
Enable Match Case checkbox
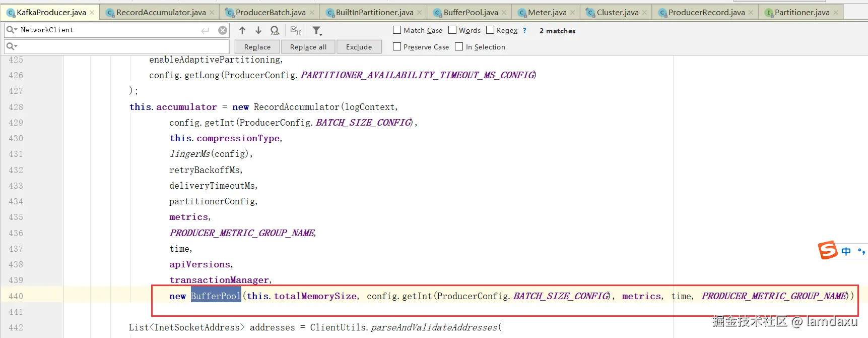click(x=397, y=30)
